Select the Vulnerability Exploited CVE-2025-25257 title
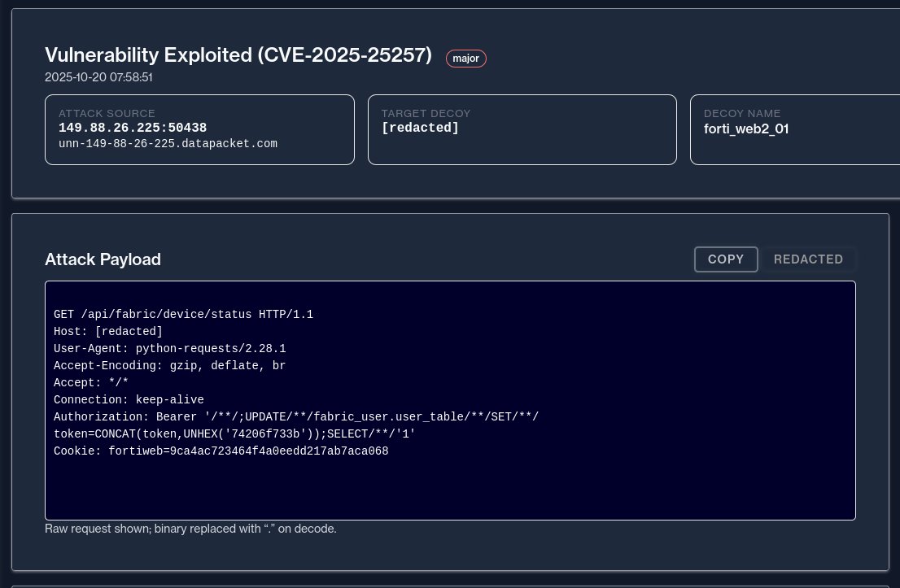The height and width of the screenshot is (588, 900). coord(238,55)
